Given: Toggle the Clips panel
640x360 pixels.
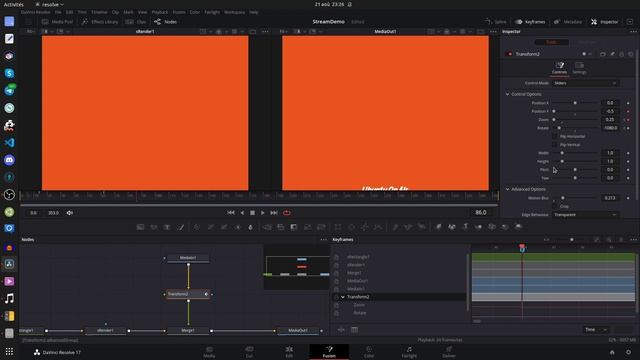Looking at the screenshot, I should coord(136,22).
